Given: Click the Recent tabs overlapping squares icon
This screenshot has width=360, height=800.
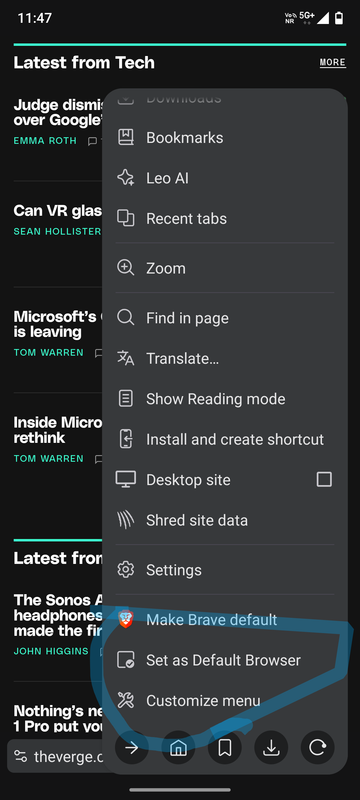Looking at the screenshot, I should [125, 218].
